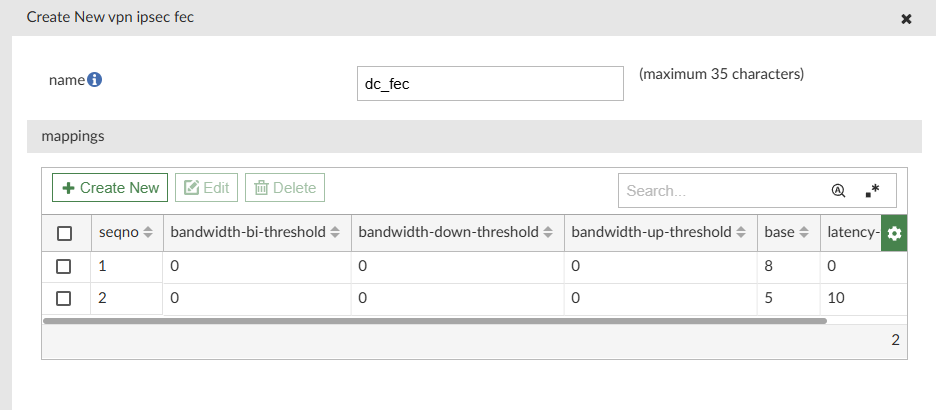Check the row for seqno 2
938x410 pixels.
pos(64,298)
